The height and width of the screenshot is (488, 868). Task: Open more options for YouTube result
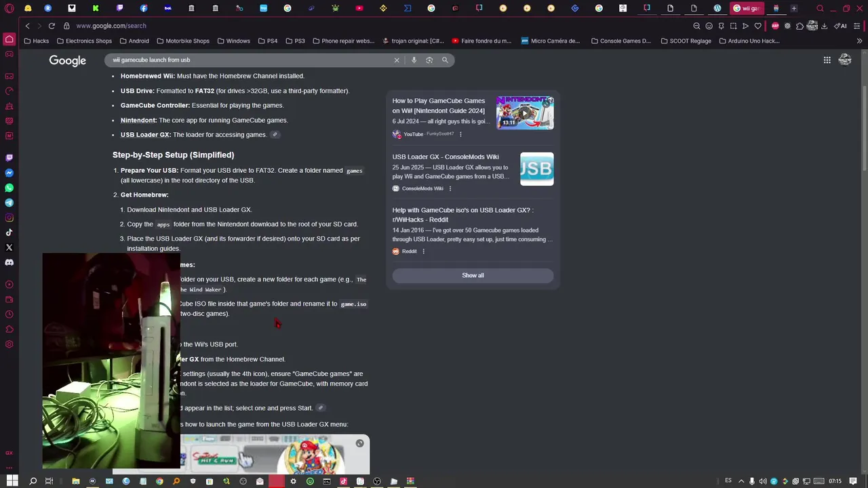point(460,134)
